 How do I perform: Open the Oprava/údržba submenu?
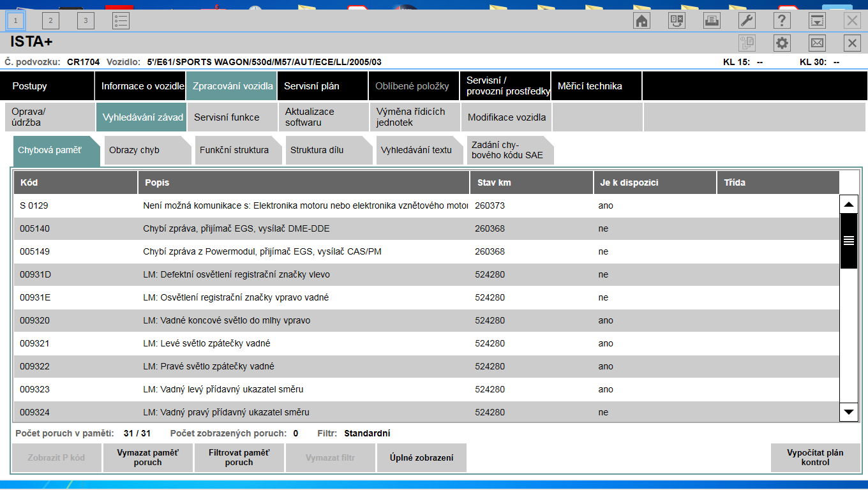point(49,117)
